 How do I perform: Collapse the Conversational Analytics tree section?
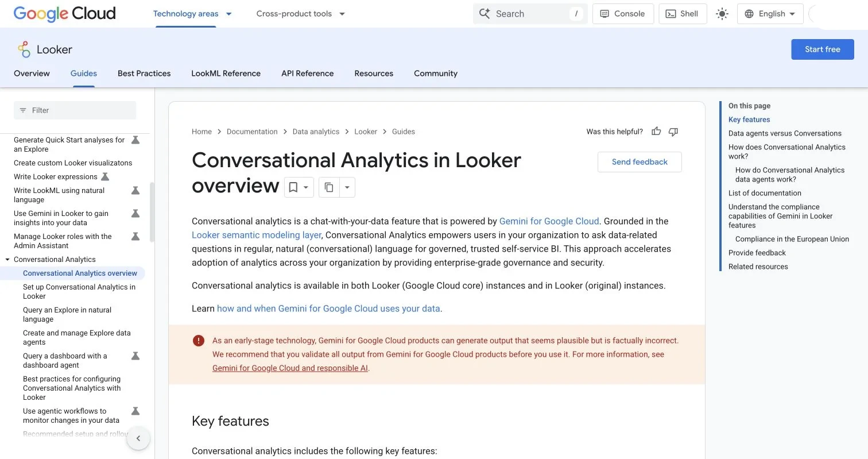pyautogui.click(x=7, y=260)
